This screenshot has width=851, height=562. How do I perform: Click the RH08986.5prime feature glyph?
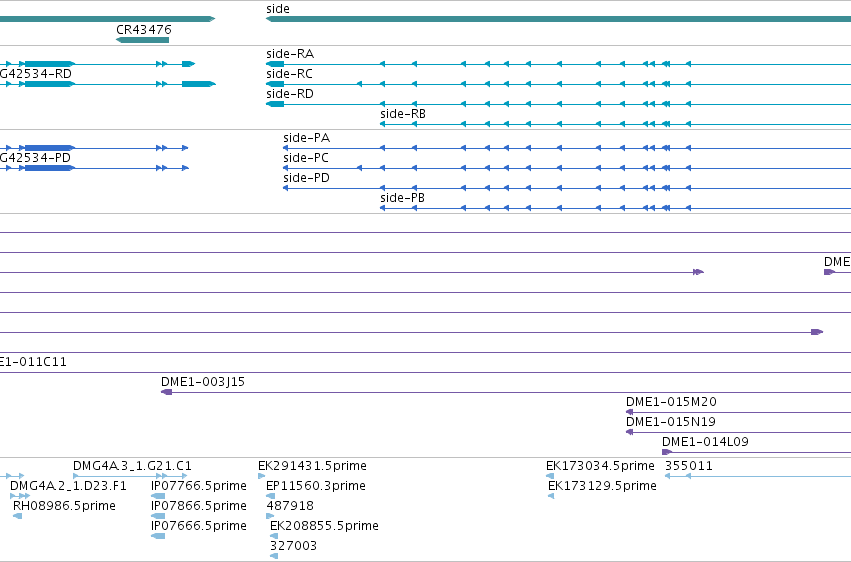[17, 516]
